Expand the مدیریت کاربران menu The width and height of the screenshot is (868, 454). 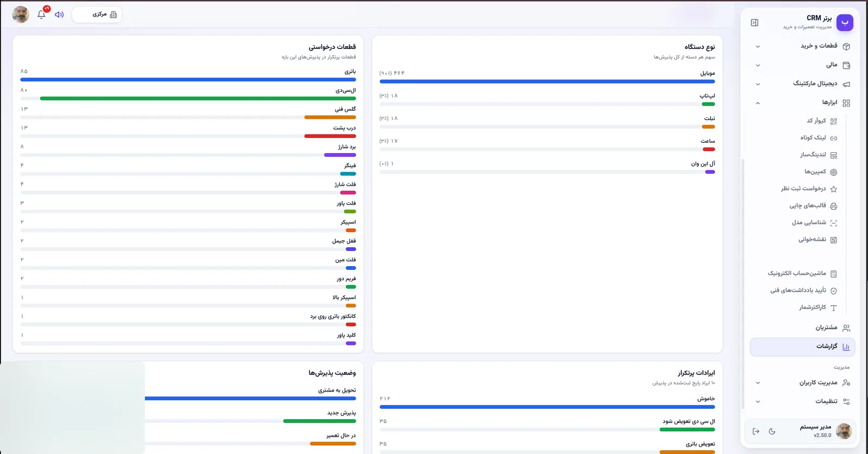(803, 383)
